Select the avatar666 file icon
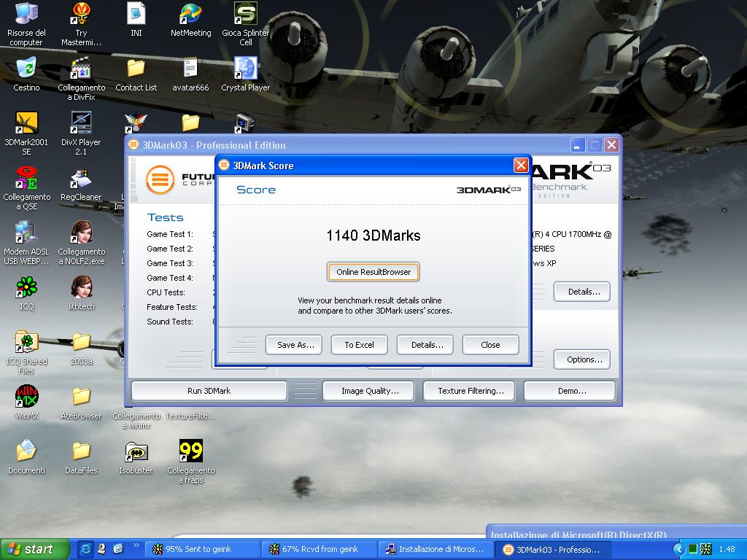 click(190, 74)
